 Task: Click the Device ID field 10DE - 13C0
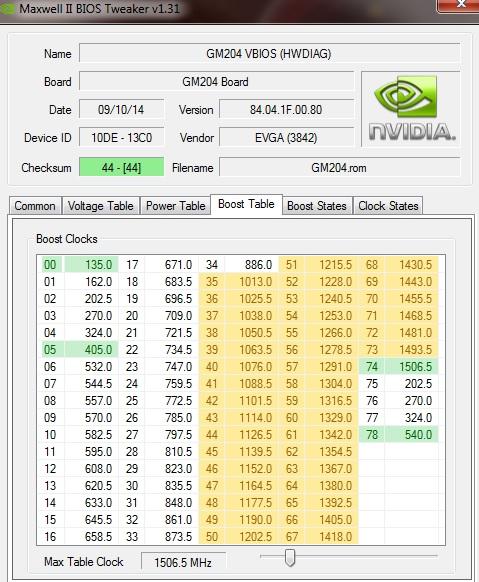(x=121, y=138)
